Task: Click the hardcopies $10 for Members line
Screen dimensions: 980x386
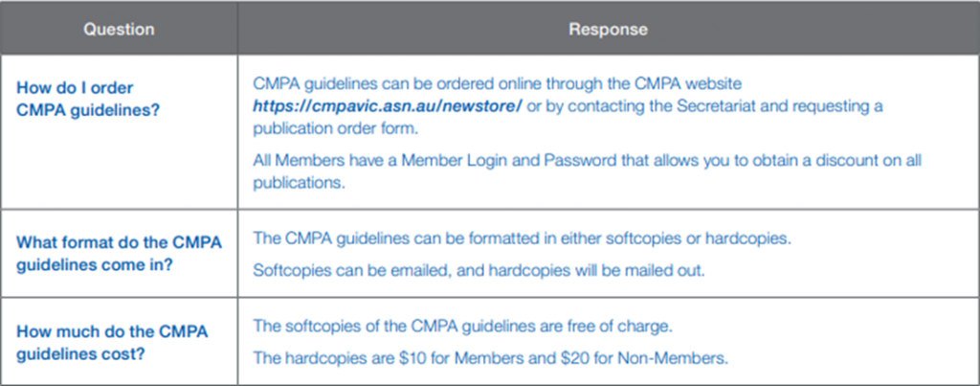Action: tap(491, 359)
